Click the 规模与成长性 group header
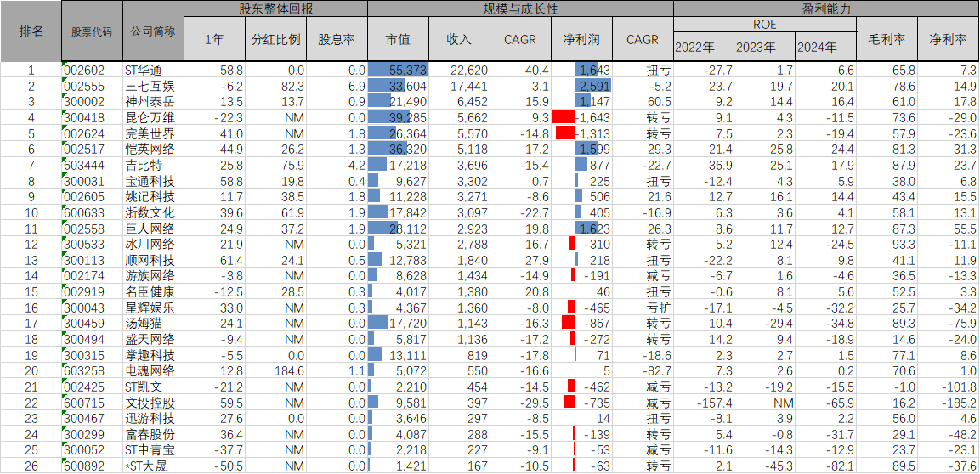The image size is (980, 474). [521, 8]
